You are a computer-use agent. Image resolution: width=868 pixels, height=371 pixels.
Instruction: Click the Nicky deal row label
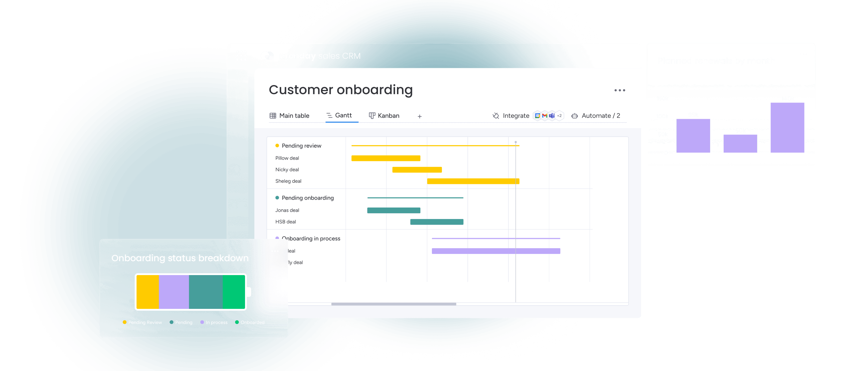[287, 170]
